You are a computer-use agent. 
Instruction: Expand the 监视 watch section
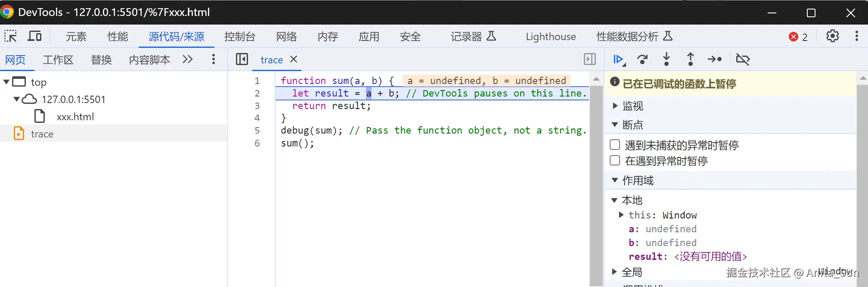click(x=615, y=105)
